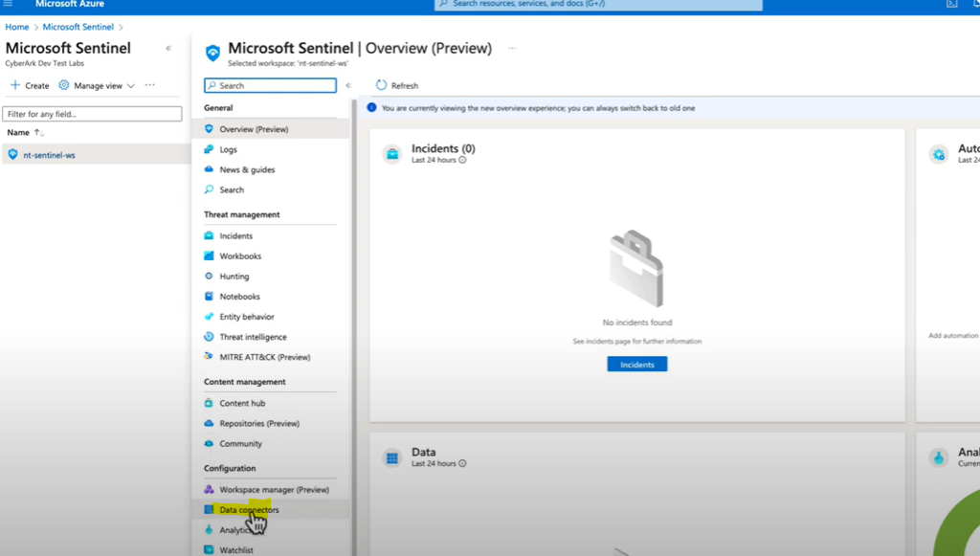Screen dimensions: 980x556
Task: Click Microsoft Sentinel in the breadcrumb
Action: coord(78,26)
